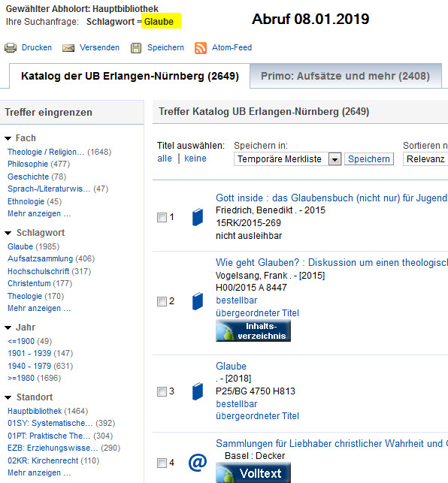Click the printer icon for Drucken
This screenshot has width=448, height=483.
(11, 48)
